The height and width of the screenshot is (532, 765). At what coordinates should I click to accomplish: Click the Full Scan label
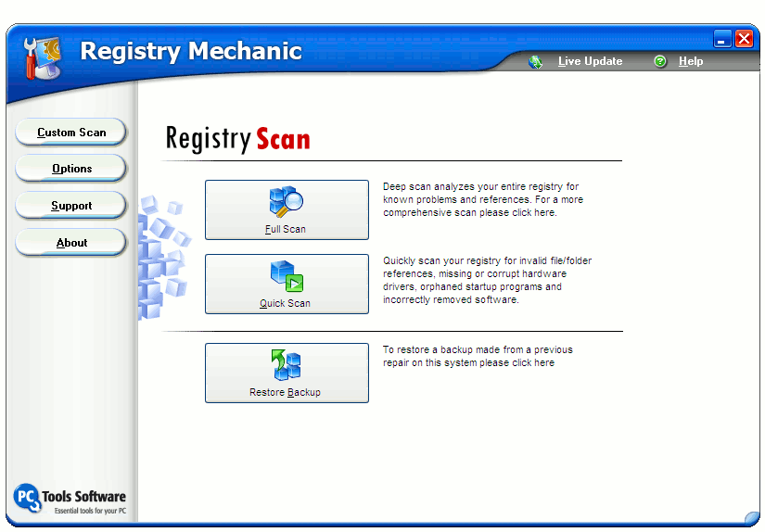coord(286,229)
